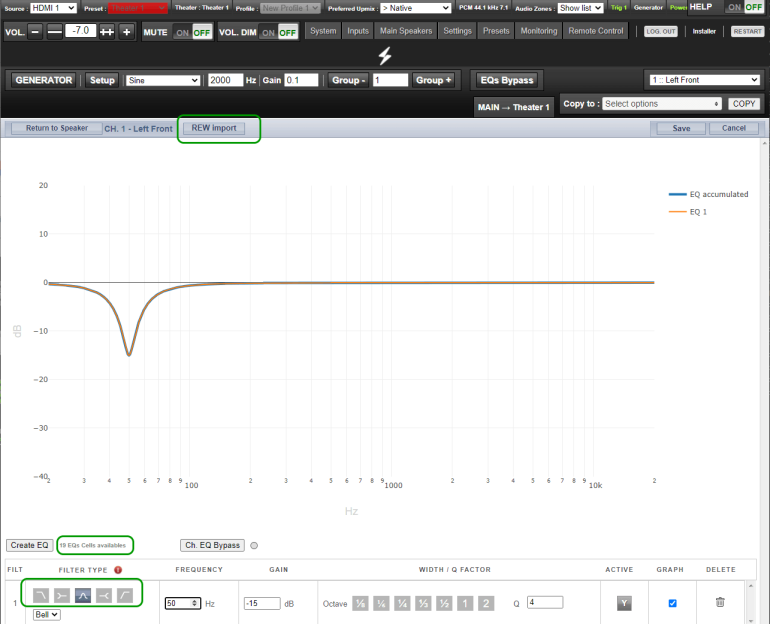Image resolution: width=770 pixels, height=624 pixels.
Task: Open the Profile dropdown
Action: pos(290,8)
